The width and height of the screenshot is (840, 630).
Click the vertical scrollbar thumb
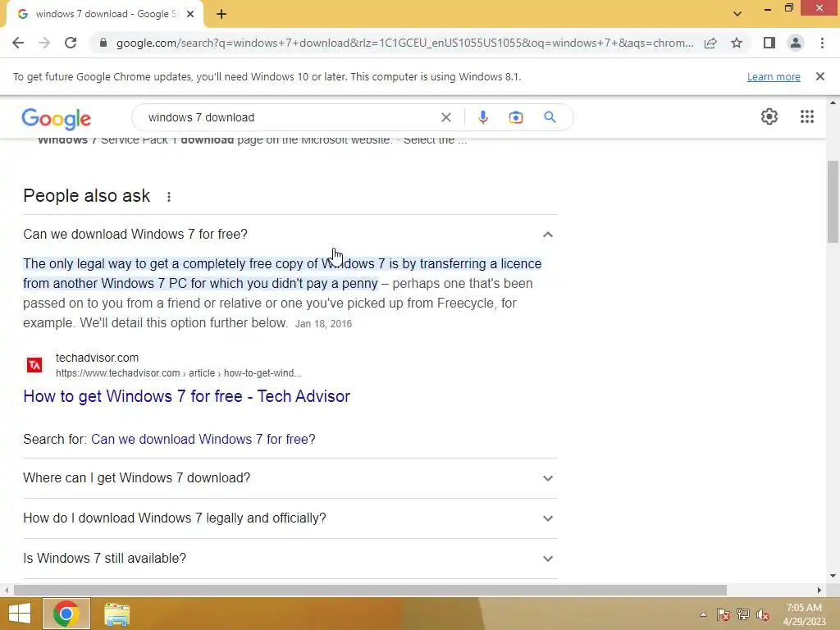[x=833, y=202]
